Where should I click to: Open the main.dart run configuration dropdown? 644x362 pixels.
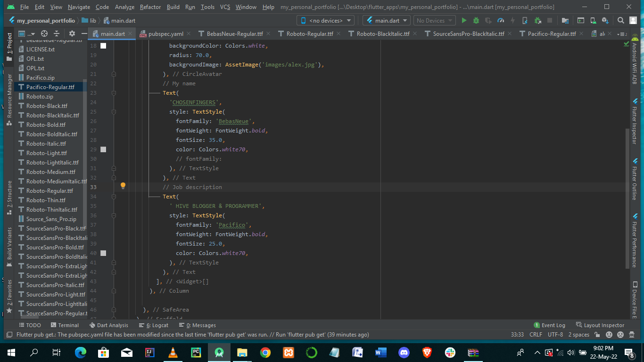pyautogui.click(x=387, y=21)
